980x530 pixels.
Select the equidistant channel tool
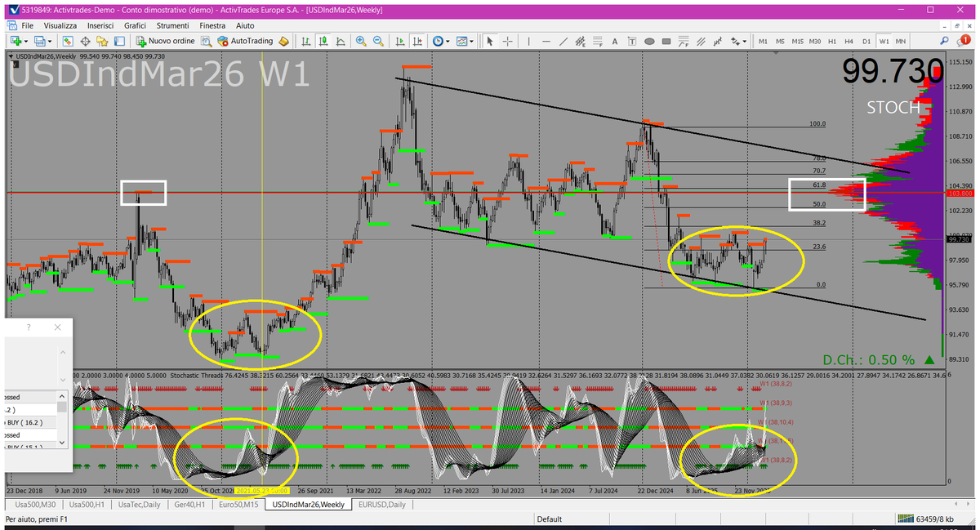[581, 41]
